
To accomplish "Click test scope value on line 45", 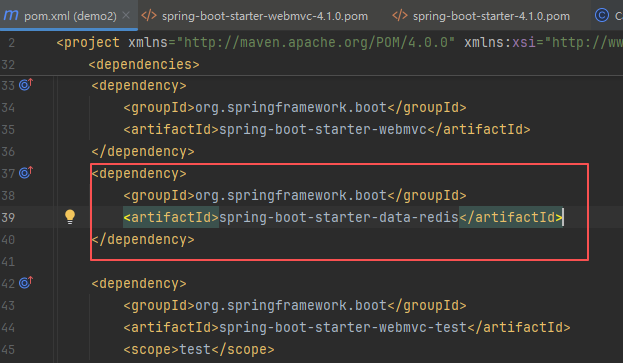I will click(195, 349).
